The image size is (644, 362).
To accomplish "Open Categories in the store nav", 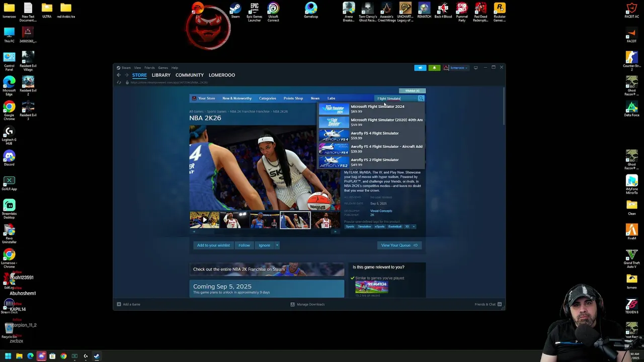I will (268, 99).
